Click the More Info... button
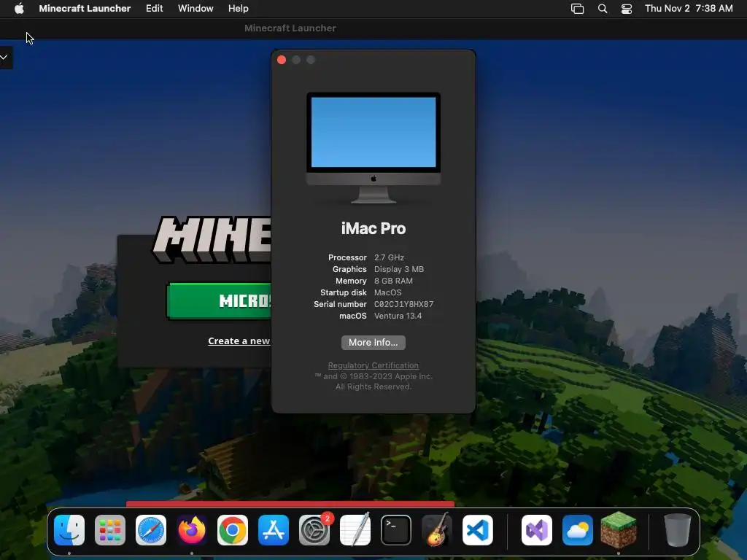Viewport: 747px width, 560px height. coord(373,343)
